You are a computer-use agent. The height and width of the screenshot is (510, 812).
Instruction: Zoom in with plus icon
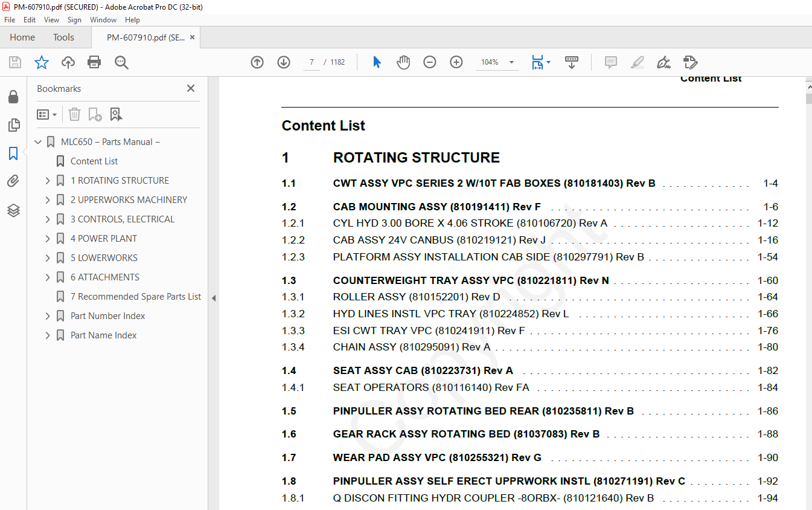tap(456, 62)
